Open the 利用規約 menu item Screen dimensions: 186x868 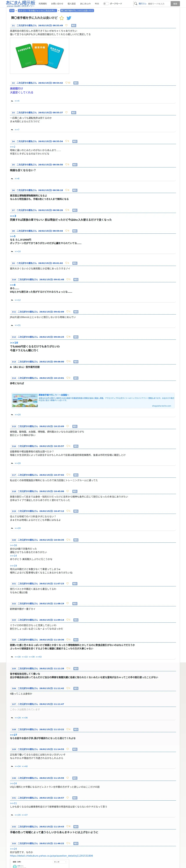coord(43,4)
